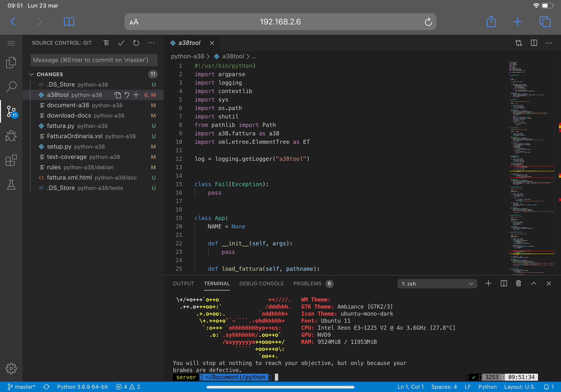Click the commit message input field

pyautogui.click(x=93, y=60)
